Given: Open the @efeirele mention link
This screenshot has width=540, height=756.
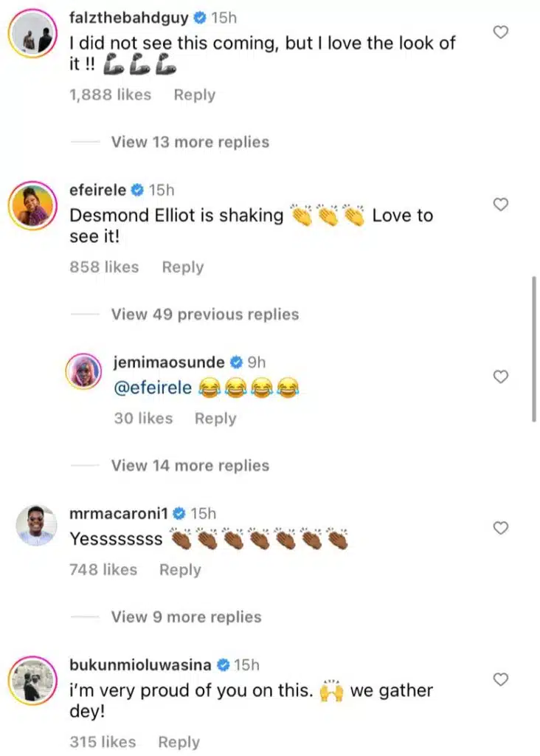Looking at the screenshot, I should coord(152,389).
